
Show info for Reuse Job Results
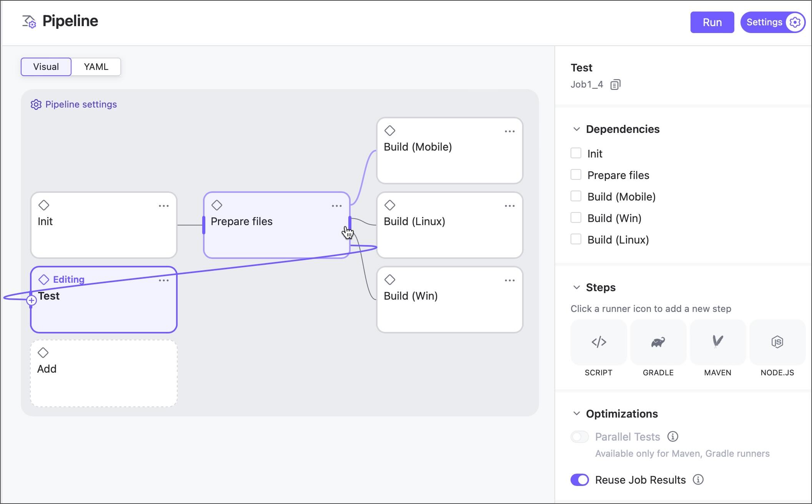point(698,479)
